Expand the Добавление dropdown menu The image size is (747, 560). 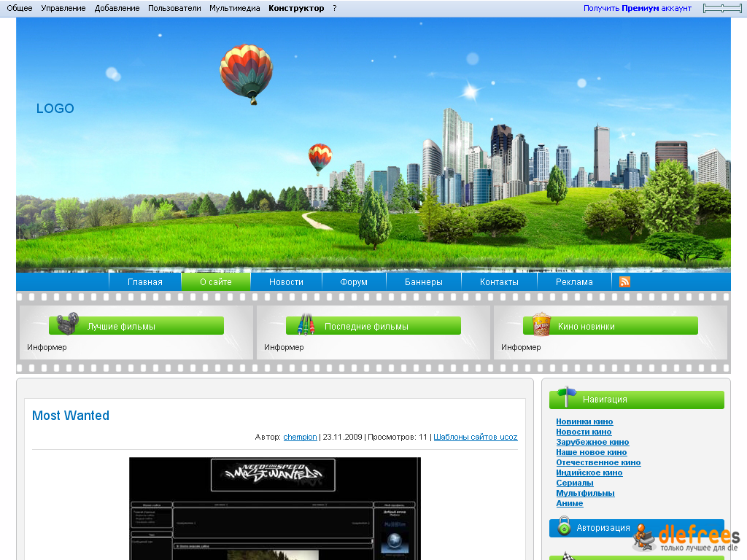pyautogui.click(x=117, y=9)
